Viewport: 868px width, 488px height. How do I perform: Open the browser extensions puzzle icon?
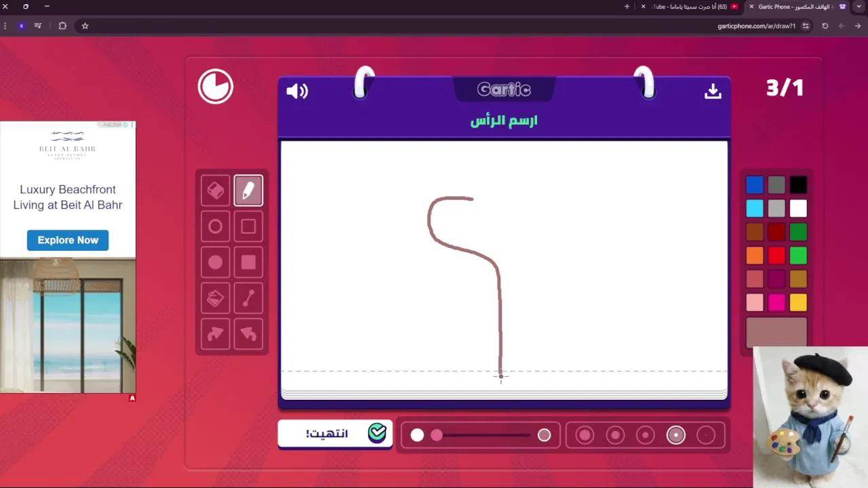pyautogui.click(x=62, y=26)
